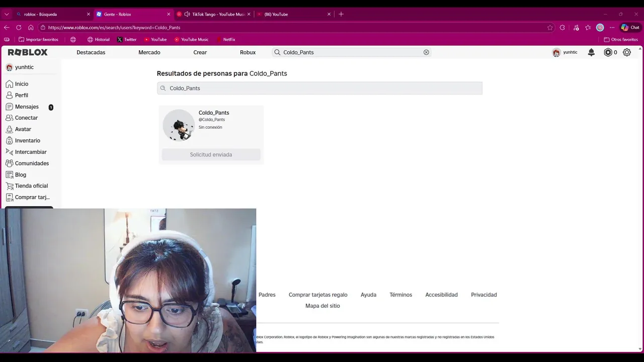The height and width of the screenshot is (362, 644).
Task: Open the Coldo_Pants display name link
Action: click(x=214, y=113)
